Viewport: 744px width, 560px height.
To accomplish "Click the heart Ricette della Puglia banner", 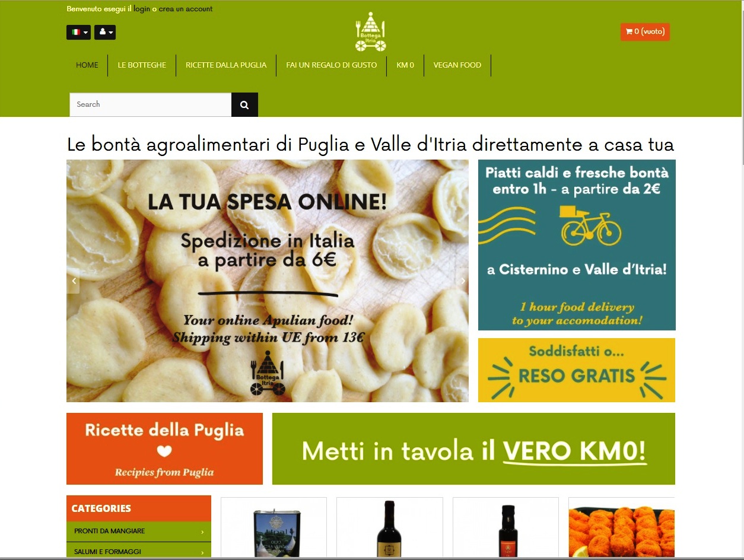I will [x=164, y=449].
